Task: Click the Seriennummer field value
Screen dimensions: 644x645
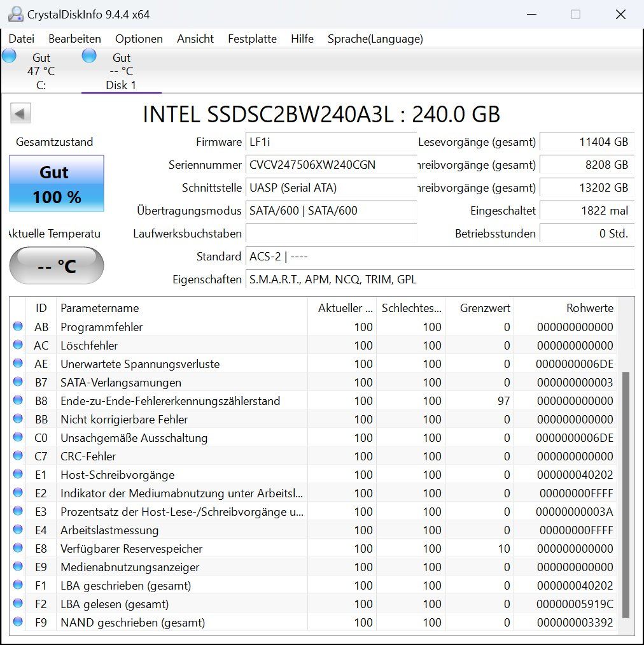Action: [x=331, y=165]
